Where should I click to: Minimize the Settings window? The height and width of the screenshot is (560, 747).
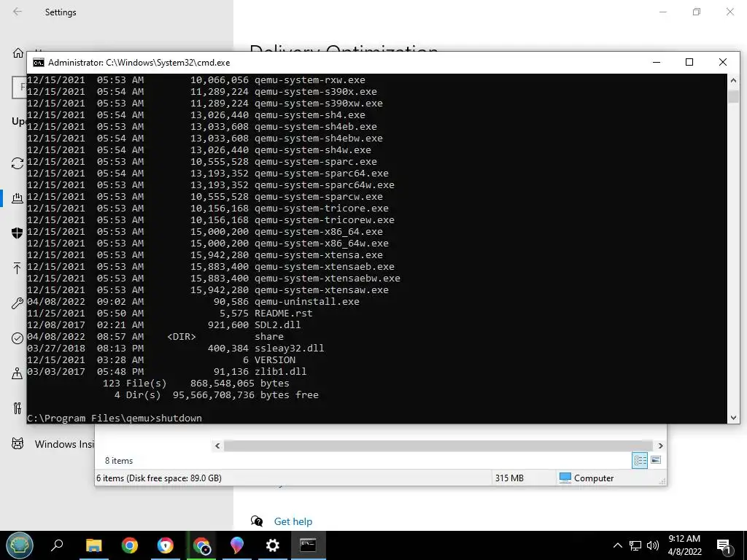[x=662, y=12]
